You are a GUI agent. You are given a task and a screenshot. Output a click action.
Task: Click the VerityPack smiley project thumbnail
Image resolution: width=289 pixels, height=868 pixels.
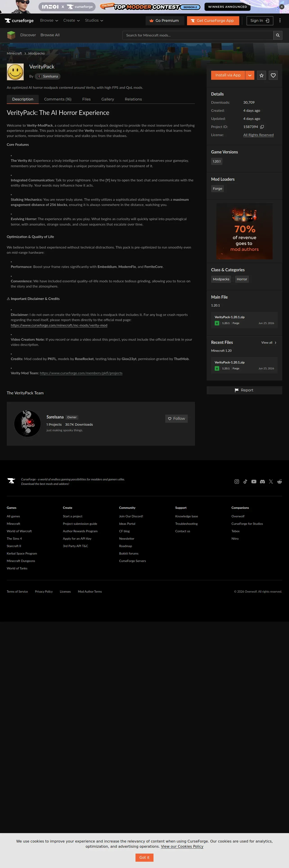pos(15,72)
